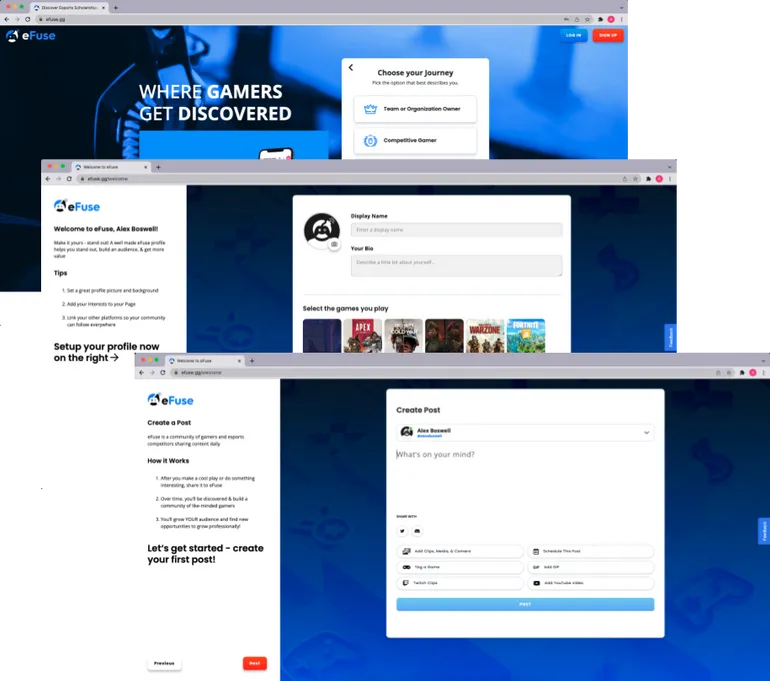Screen dimensions: 770x681
Task: Go back using Choose your Journey chevron
Action: (351, 68)
